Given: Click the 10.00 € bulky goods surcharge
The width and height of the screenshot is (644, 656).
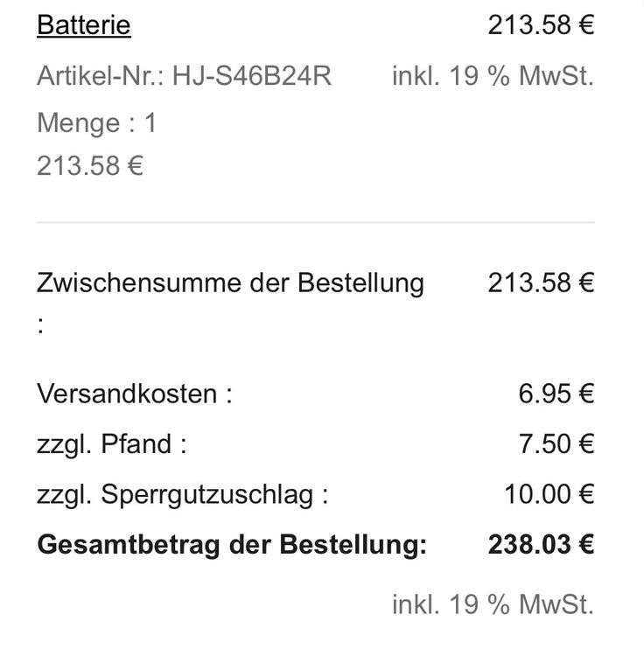Looking at the screenshot, I should 549,494.
